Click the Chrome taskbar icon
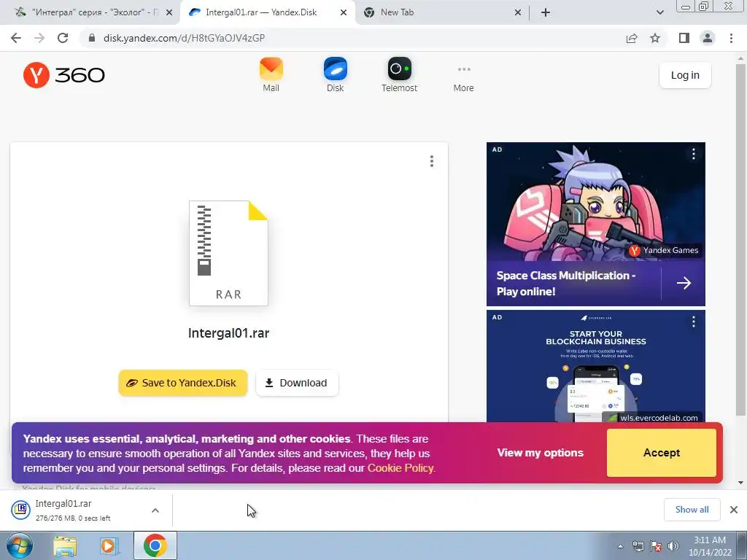Viewport: 747px width, 560px height. click(155, 545)
